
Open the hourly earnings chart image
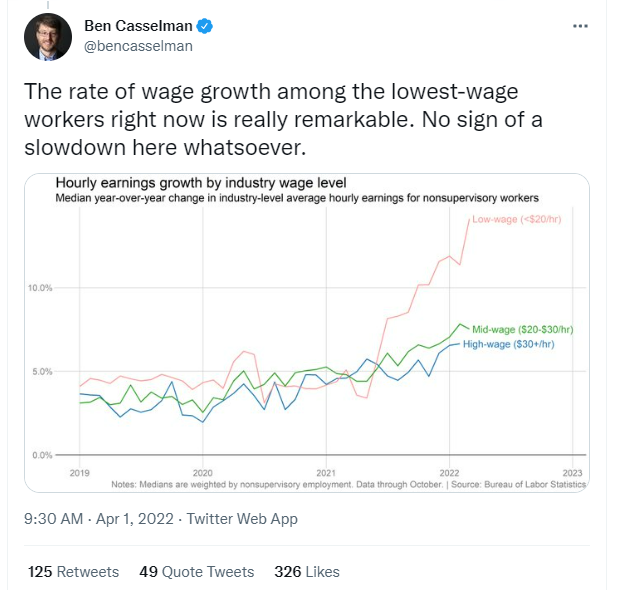[x=307, y=333]
